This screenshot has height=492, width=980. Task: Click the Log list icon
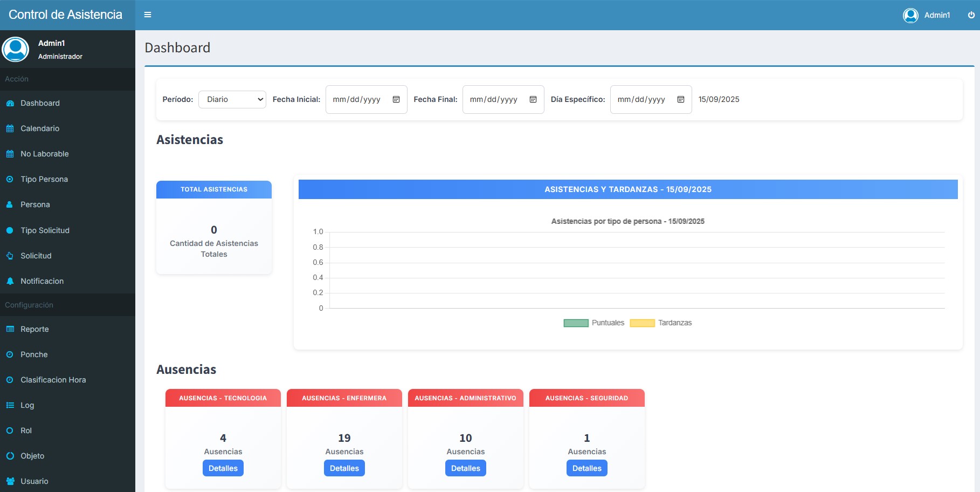10,405
